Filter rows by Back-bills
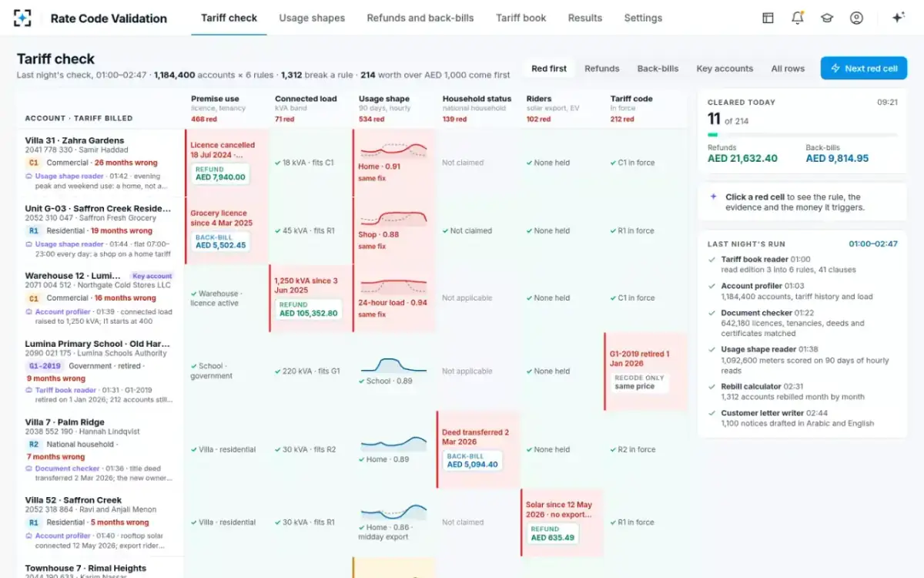Viewport: 924px width, 578px height. pos(658,69)
